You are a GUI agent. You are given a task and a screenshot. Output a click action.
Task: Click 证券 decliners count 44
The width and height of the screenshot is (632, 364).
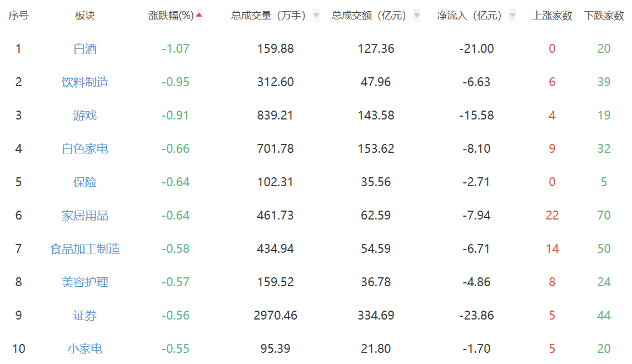604,316
